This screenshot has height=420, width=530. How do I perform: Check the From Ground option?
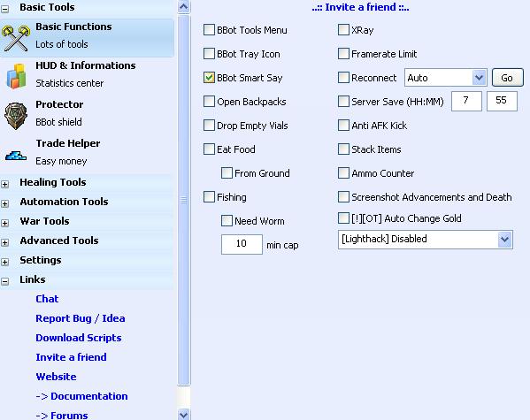click(x=227, y=172)
